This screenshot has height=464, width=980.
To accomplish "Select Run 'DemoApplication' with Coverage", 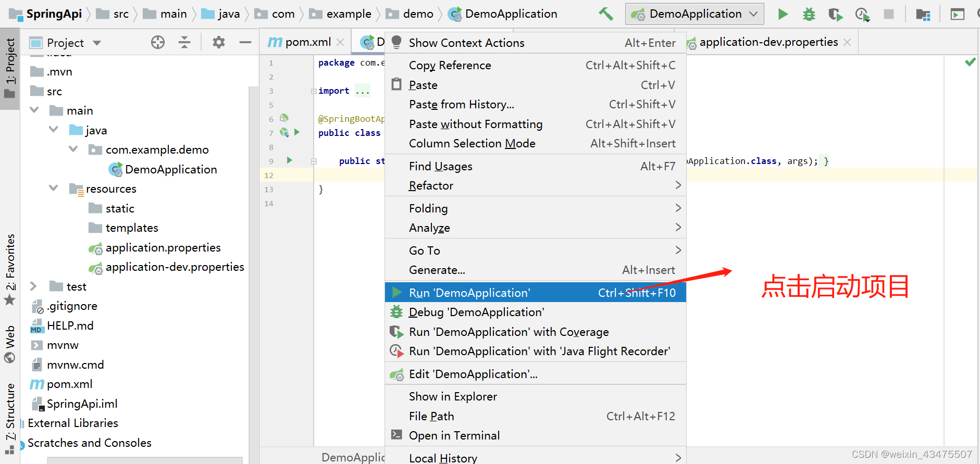I will [x=535, y=332].
